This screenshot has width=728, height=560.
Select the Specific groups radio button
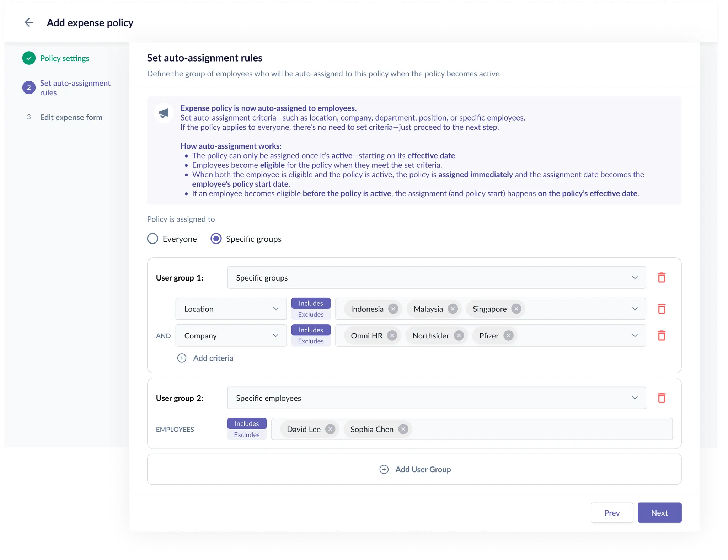(x=216, y=239)
